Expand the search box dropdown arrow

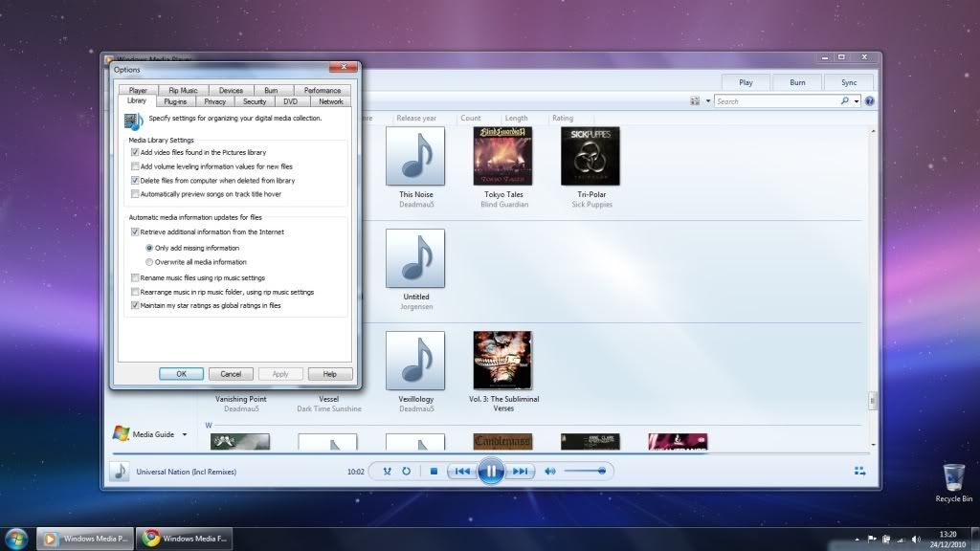pos(857,100)
